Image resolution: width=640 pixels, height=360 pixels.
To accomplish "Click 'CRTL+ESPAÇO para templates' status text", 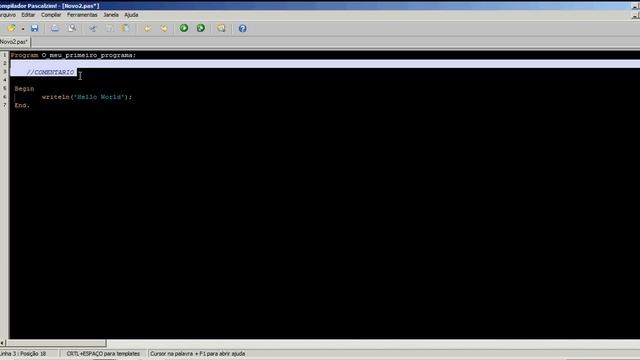I will tap(103, 353).
